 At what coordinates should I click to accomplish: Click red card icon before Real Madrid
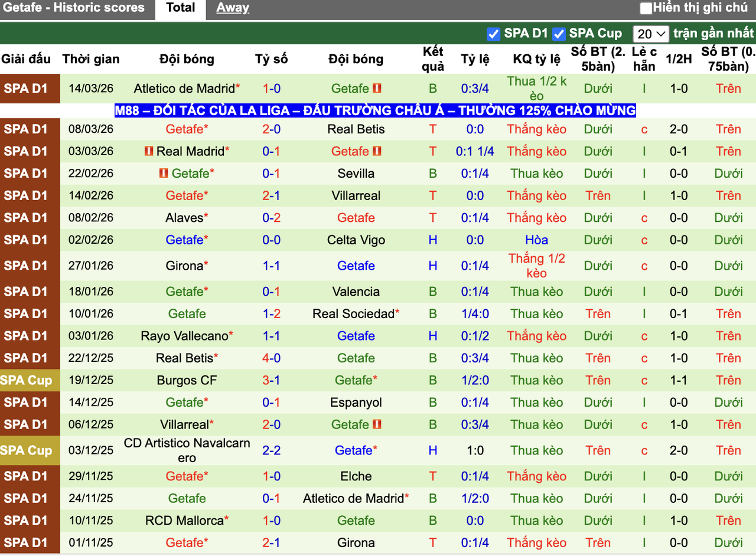pos(149,151)
